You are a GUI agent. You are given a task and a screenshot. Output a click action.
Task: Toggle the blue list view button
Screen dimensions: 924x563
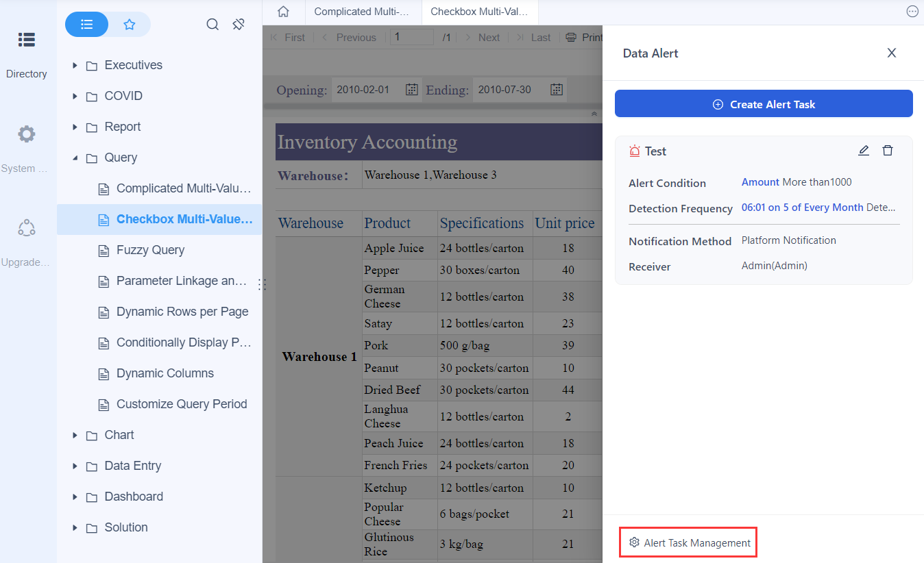pos(86,23)
